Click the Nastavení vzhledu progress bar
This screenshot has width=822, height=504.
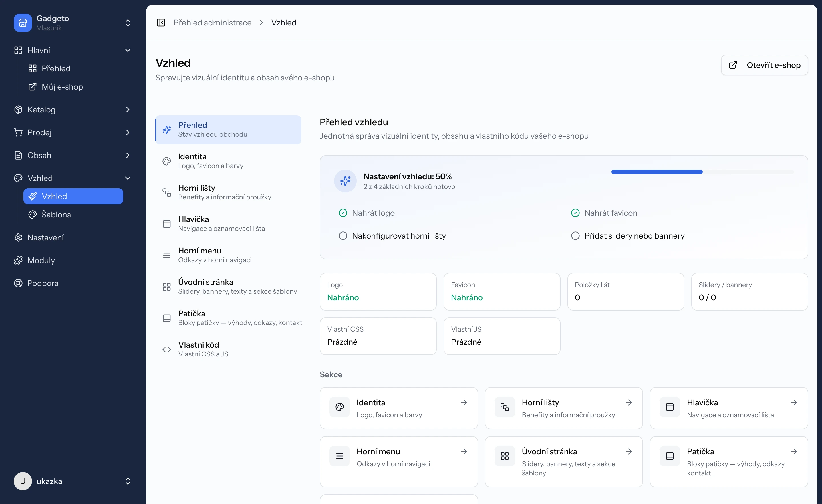[703, 172]
